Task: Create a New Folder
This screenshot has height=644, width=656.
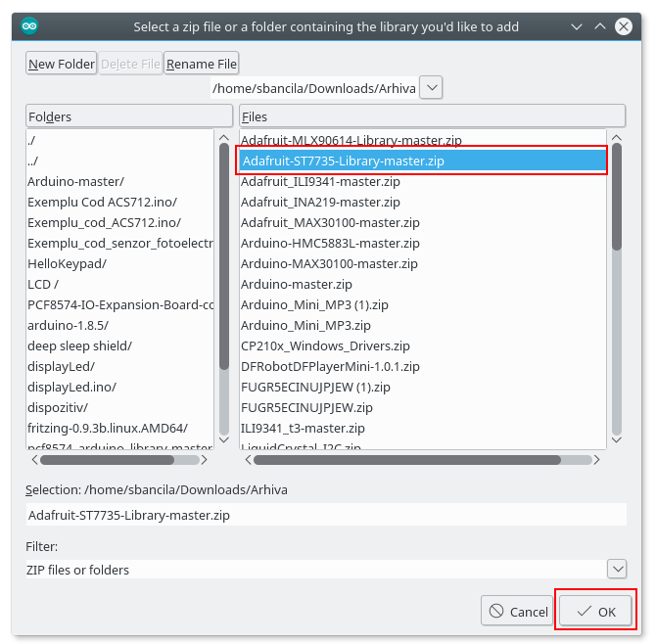Action: 61,64
